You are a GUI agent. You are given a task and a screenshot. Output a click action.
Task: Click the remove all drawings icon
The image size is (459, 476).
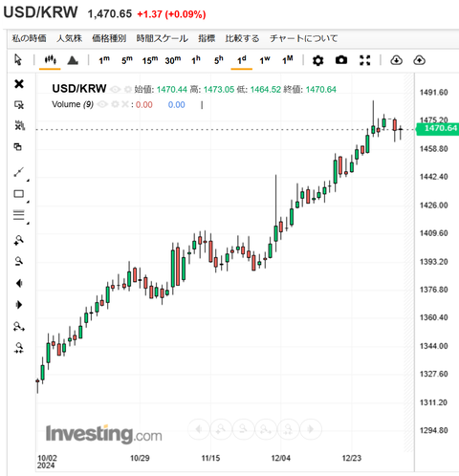19,125
